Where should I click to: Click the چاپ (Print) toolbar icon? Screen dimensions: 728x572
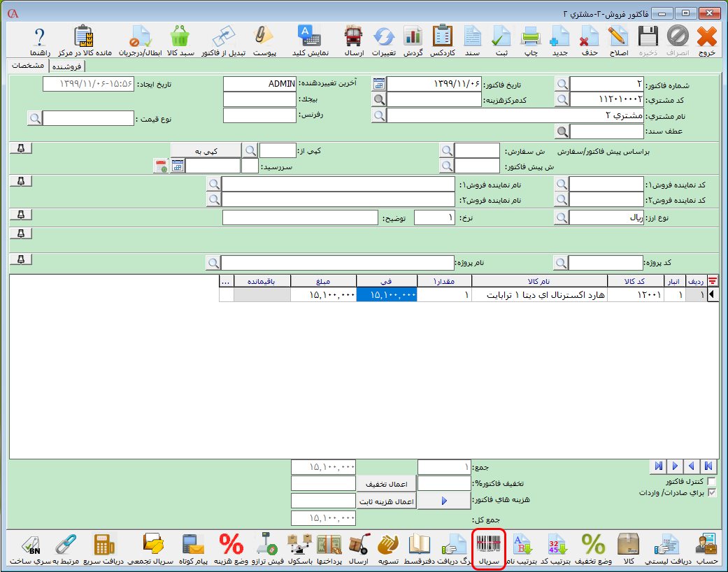tap(530, 41)
